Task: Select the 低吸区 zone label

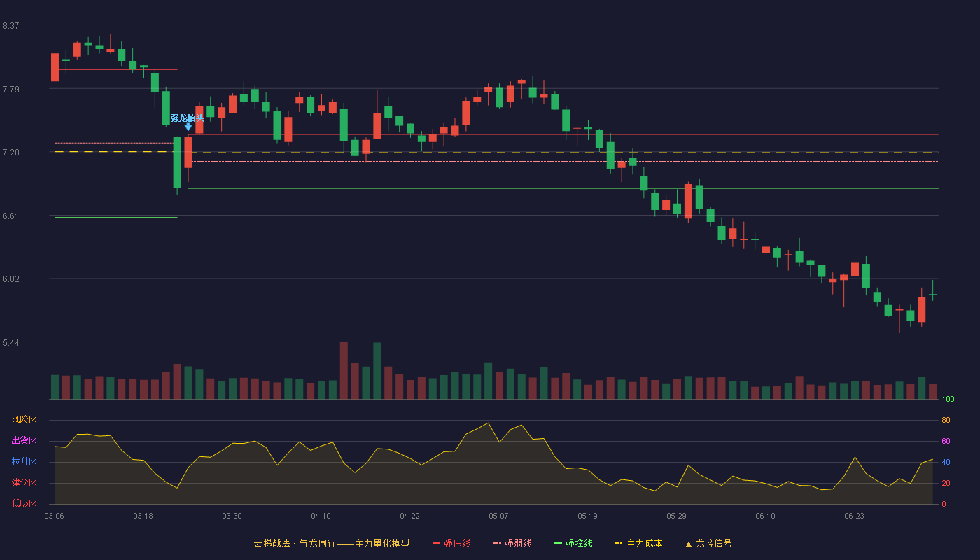Action: 24,503
